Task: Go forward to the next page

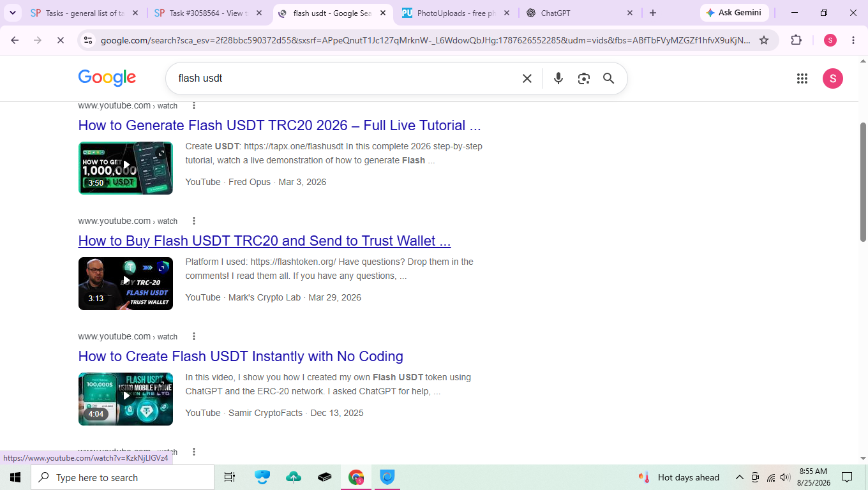Action: [x=38, y=40]
